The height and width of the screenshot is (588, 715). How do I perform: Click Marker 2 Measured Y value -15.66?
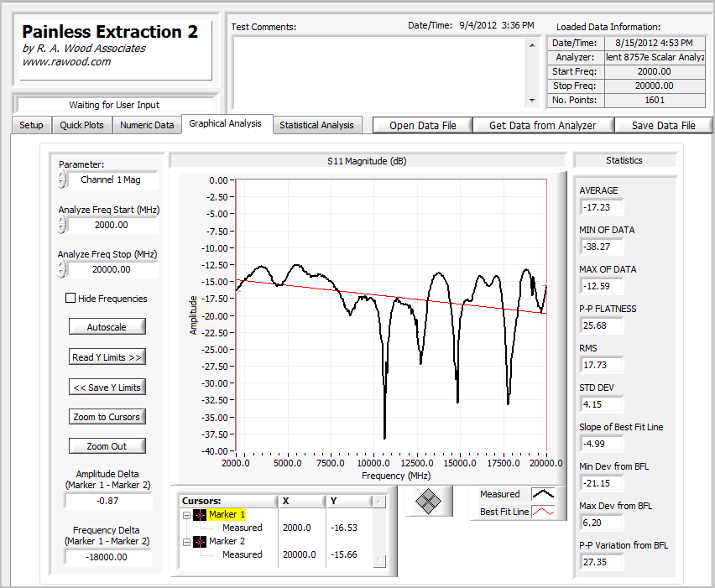[x=344, y=554]
